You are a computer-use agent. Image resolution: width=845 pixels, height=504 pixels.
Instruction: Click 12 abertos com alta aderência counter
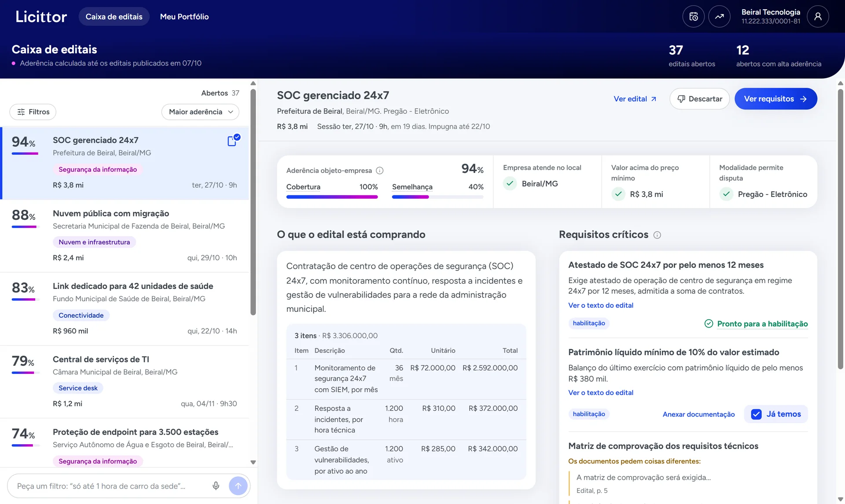[x=779, y=56]
